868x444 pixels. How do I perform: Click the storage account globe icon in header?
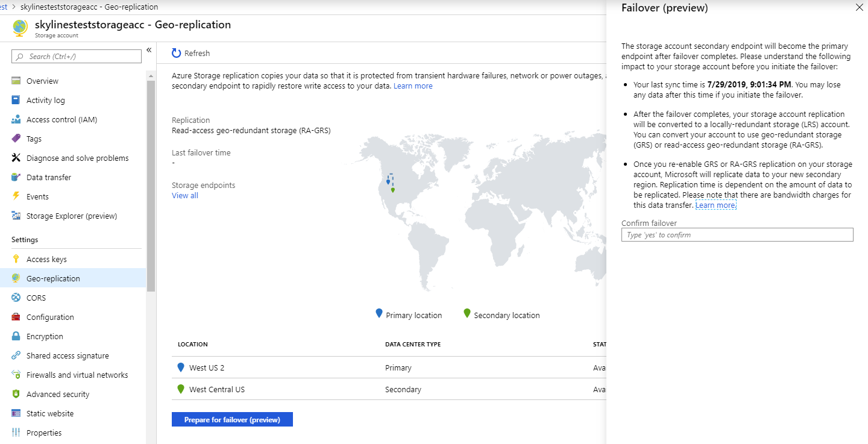(x=20, y=28)
